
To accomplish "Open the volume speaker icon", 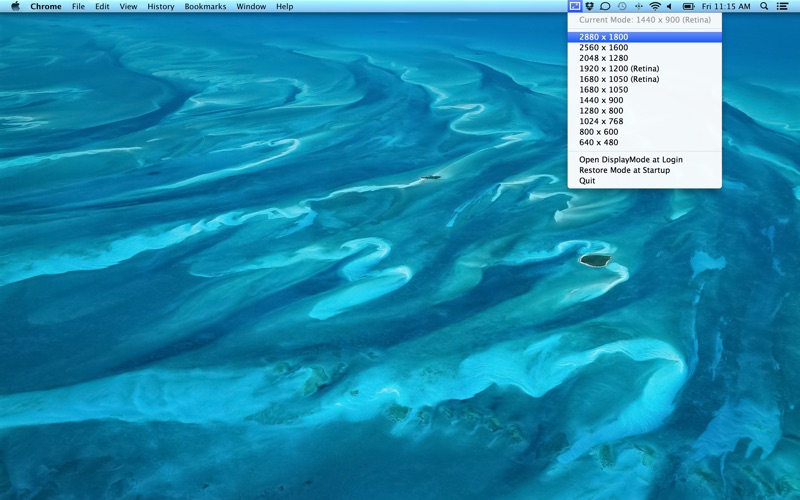I will point(670,6).
